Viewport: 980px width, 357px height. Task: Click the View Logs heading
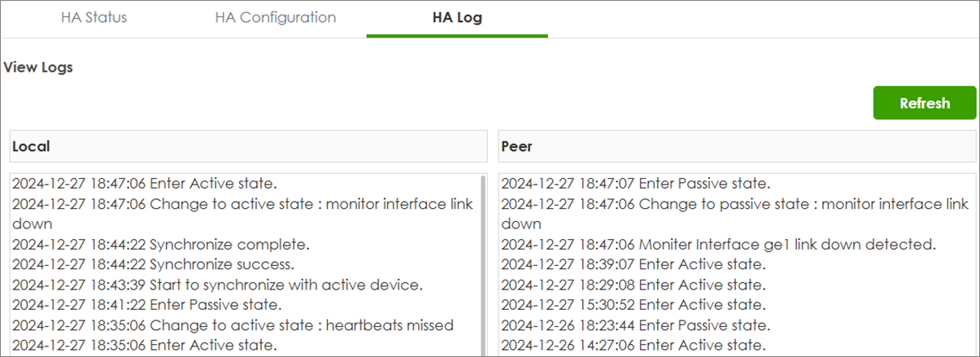38,67
